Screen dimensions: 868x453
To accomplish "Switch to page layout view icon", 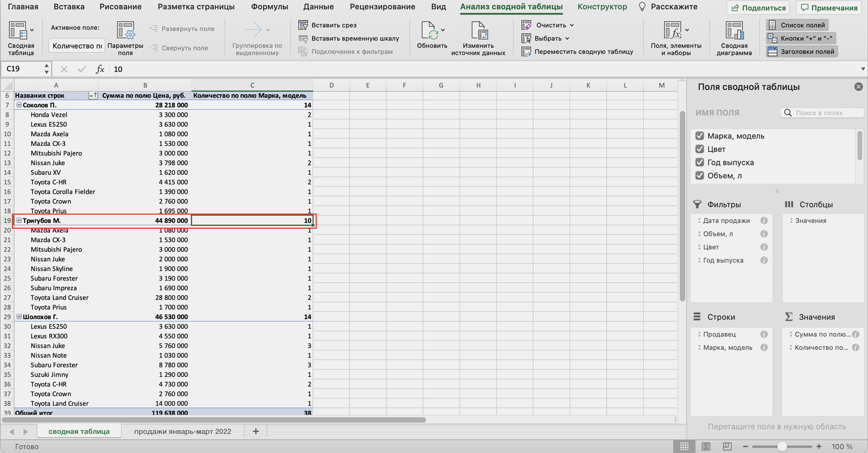I will tap(706, 446).
